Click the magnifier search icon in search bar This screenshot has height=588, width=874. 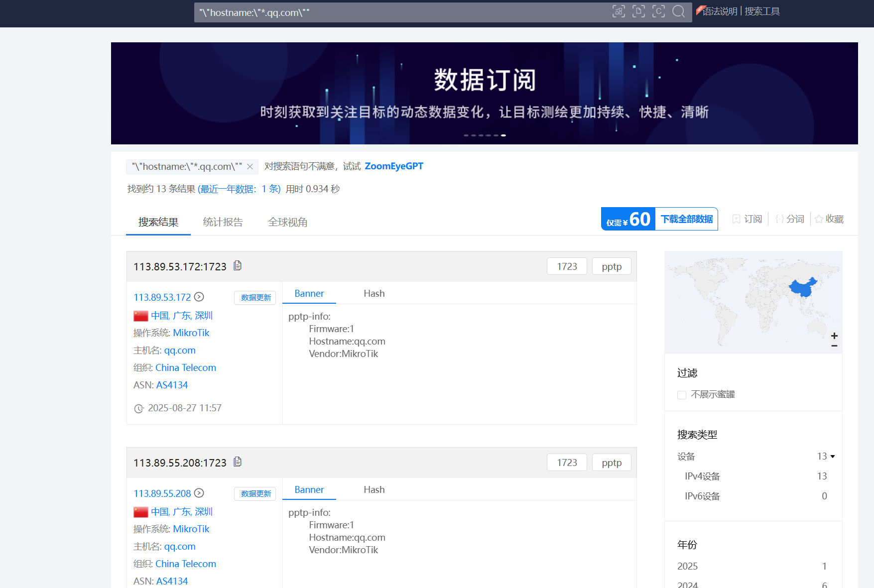click(678, 11)
